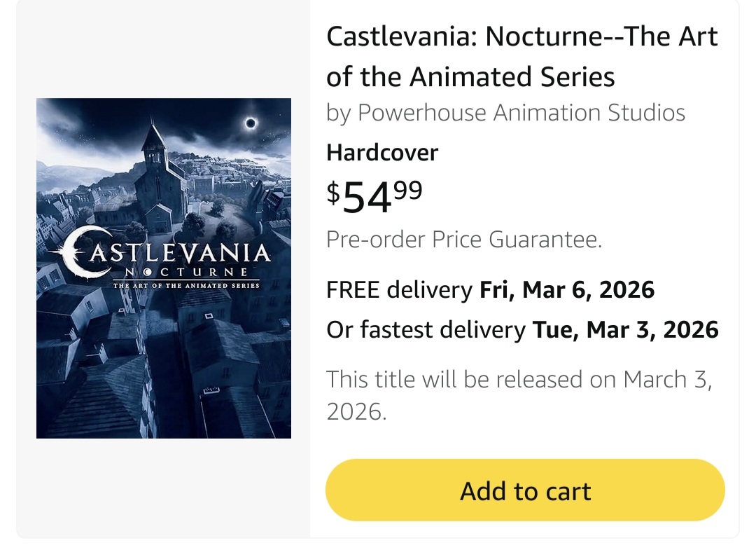Tap the Pre-order Price Guarantee text
Screen dimensions: 756x550
(464, 240)
